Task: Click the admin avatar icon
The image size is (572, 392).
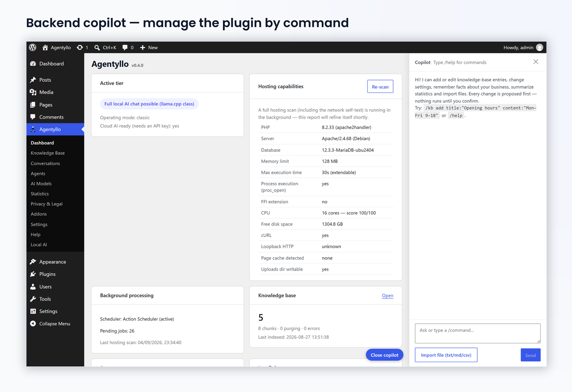Action: [x=539, y=47]
